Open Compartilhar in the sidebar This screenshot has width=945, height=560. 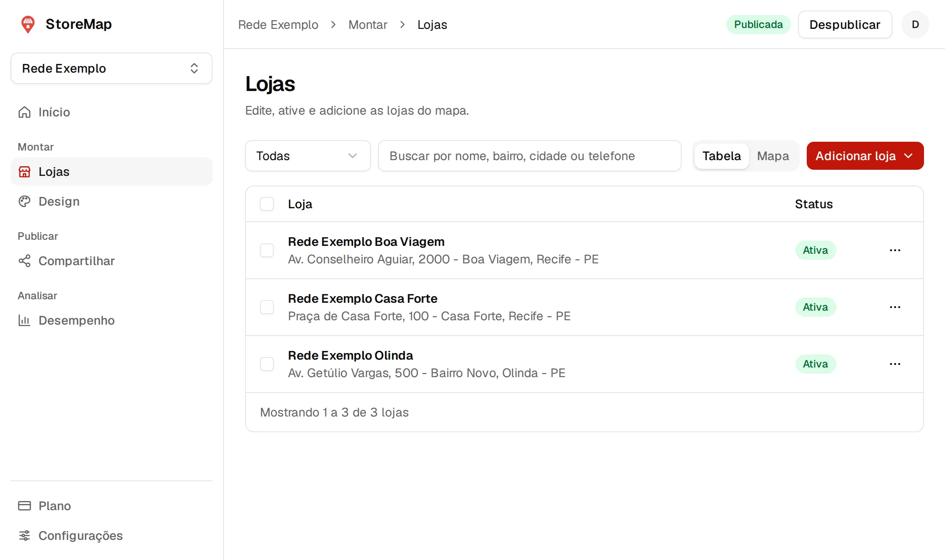click(x=112, y=261)
